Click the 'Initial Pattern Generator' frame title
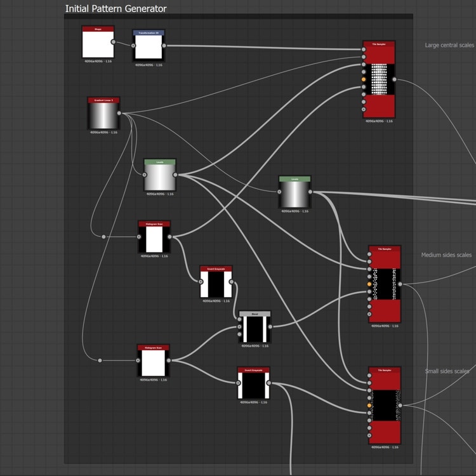The height and width of the screenshot is (476, 476). pyautogui.click(x=116, y=9)
